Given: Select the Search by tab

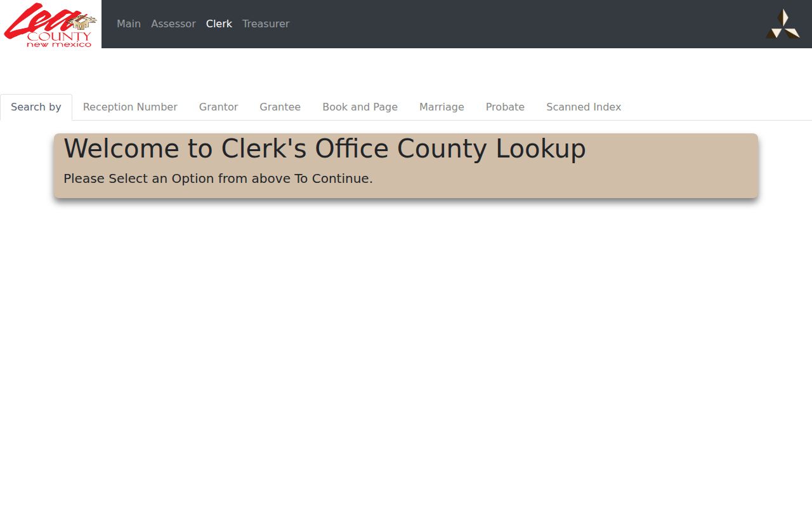Looking at the screenshot, I should click(x=36, y=107).
